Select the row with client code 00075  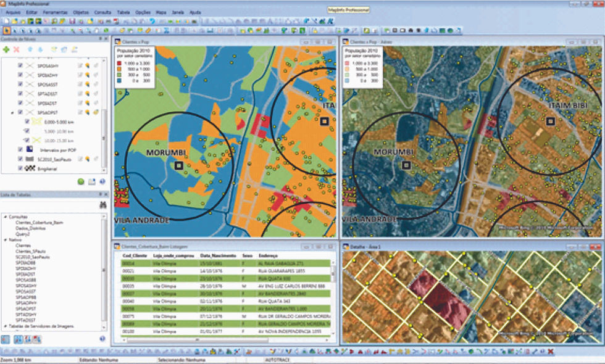coord(226,316)
